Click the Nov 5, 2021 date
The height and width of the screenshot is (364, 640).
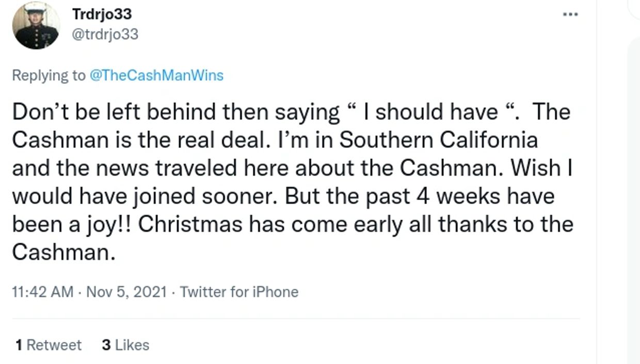coord(126,292)
